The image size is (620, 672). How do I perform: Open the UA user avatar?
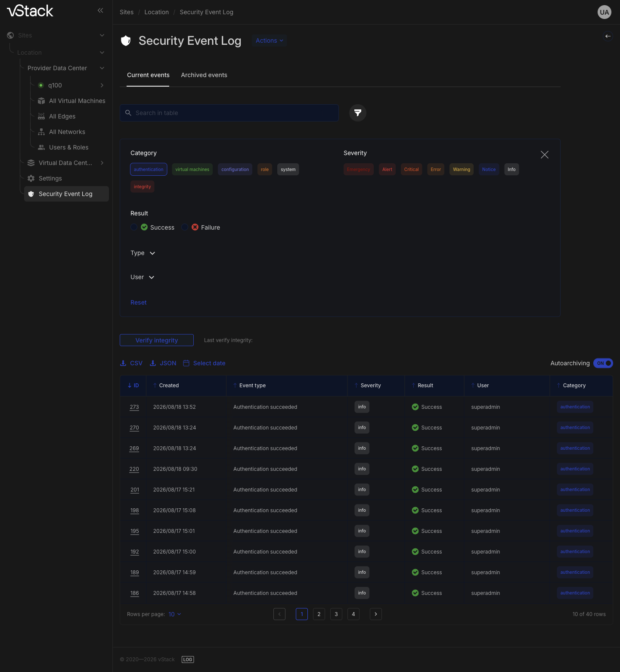604,12
